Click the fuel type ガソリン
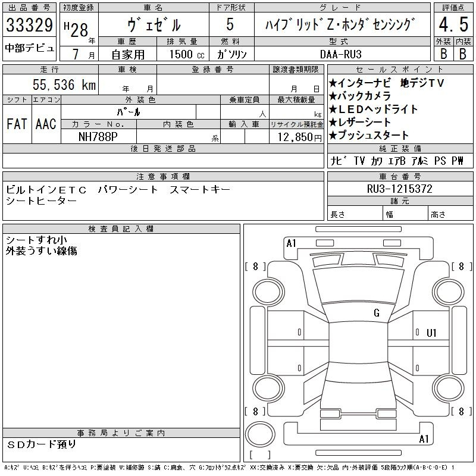Image resolution: width=476 pixels, height=476 pixels. (231, 54)
